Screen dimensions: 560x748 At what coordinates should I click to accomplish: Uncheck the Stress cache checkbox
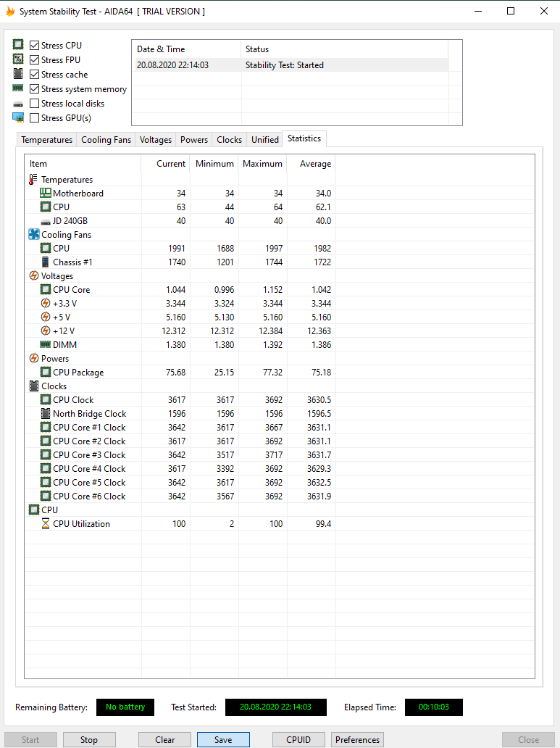34,75
